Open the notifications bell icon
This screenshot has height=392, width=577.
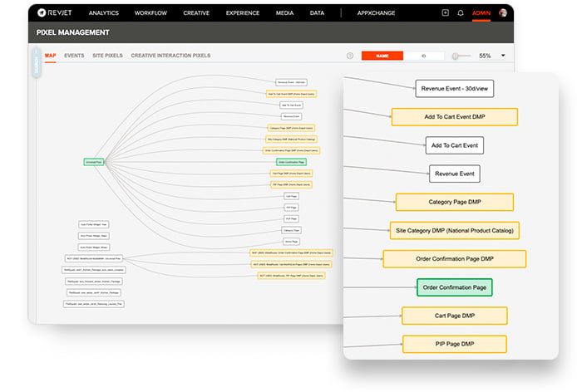point(461,13)
